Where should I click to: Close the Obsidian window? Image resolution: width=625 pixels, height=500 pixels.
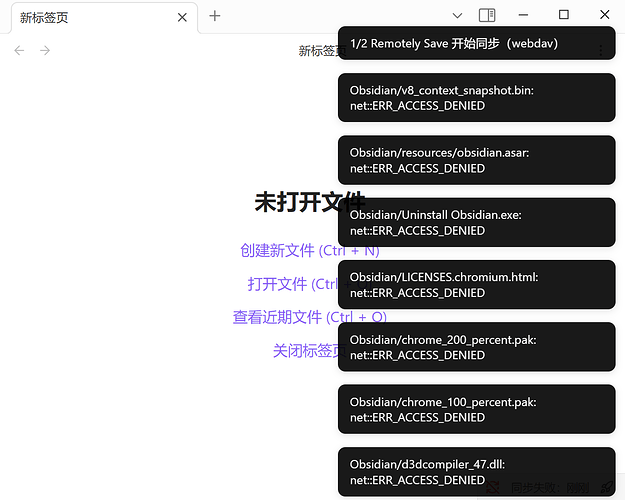pyautogui.click(x=604, y=15)
